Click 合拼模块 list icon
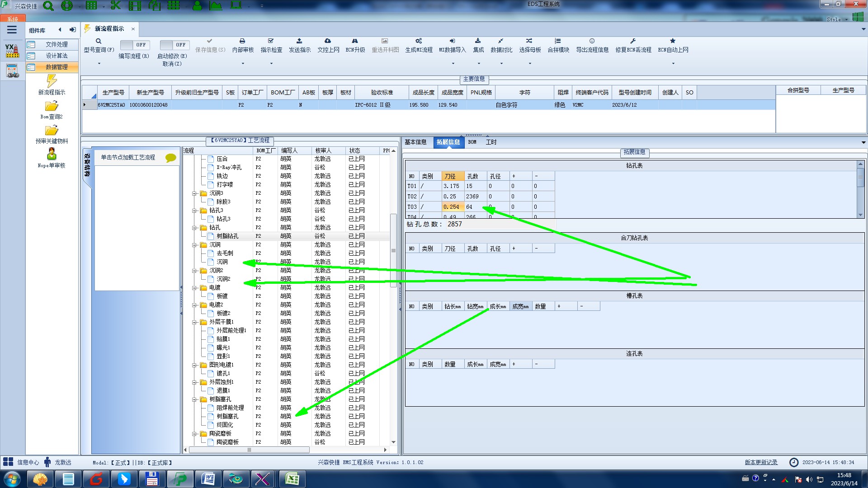This screenshot has width=868, height=488. 558,41
